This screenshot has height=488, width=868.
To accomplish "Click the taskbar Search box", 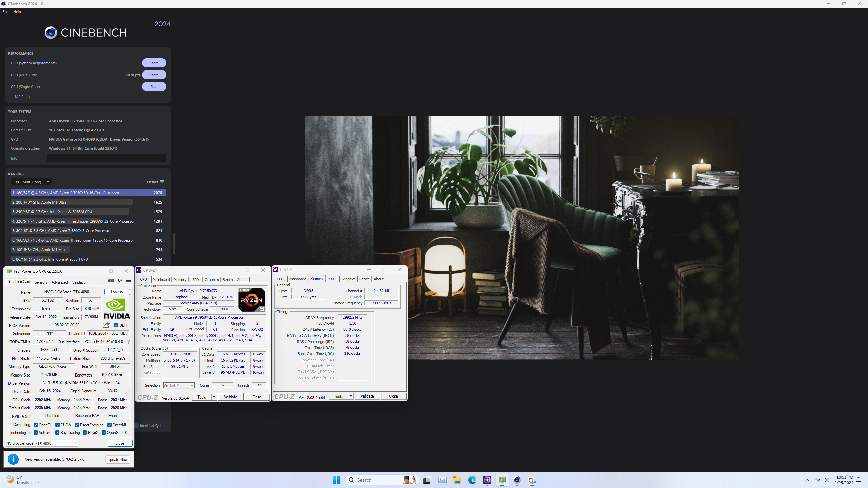I will pos(382,480).
